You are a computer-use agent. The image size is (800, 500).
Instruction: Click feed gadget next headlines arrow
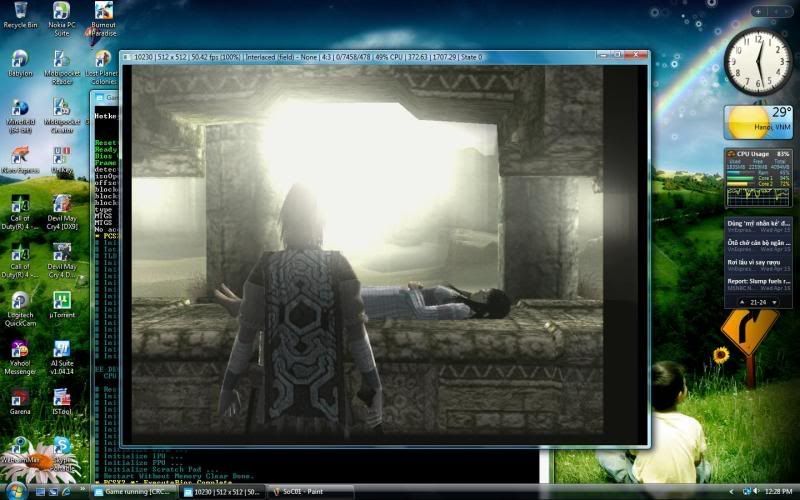tap(774, 302)
